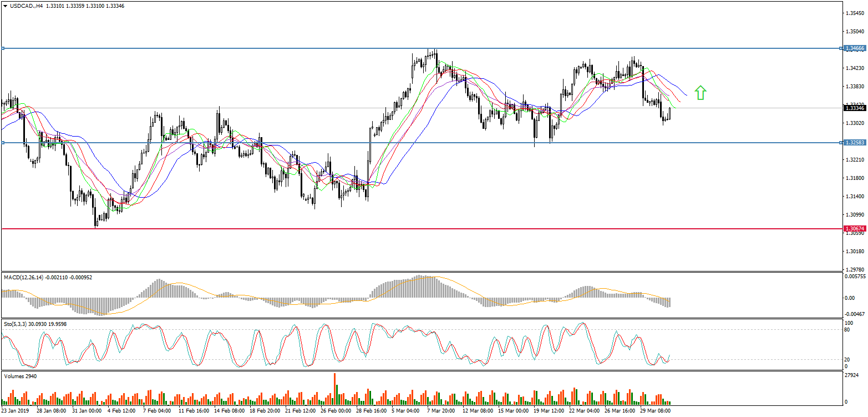Select the red 1.30674 price label
This screenshot has height=417, width=868.
[x=854, y=229]
